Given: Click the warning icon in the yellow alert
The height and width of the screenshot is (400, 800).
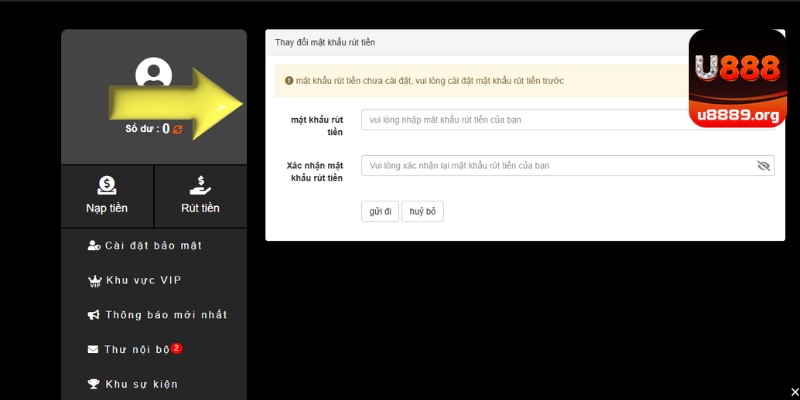Looking at the screenshot, I should (x=289, y=81).
